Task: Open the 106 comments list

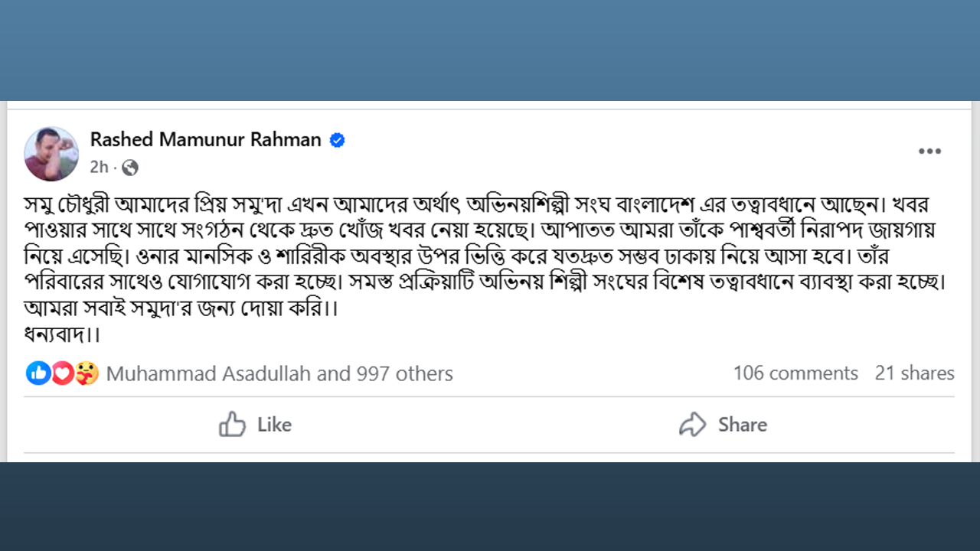Action: 795,373
